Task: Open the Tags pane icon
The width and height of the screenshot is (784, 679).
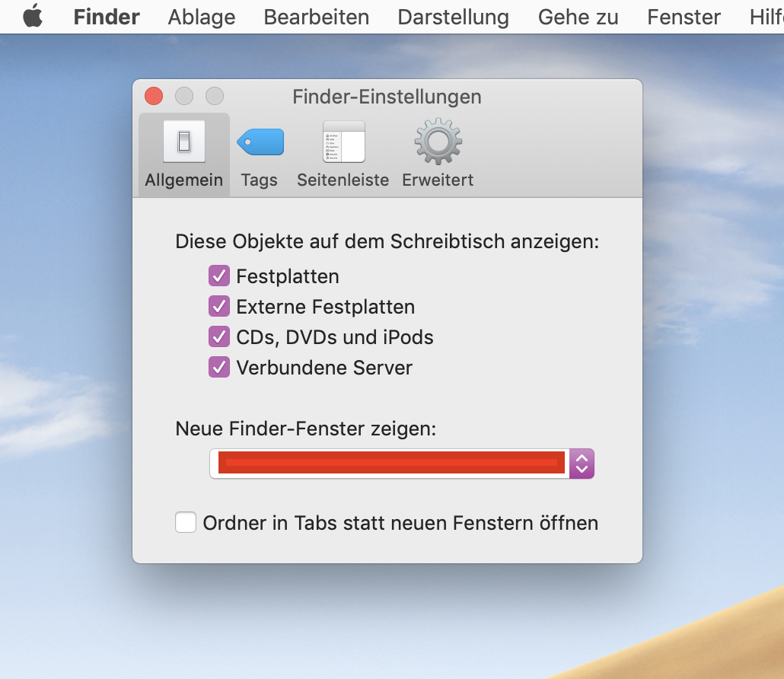Action: (260, 142)
